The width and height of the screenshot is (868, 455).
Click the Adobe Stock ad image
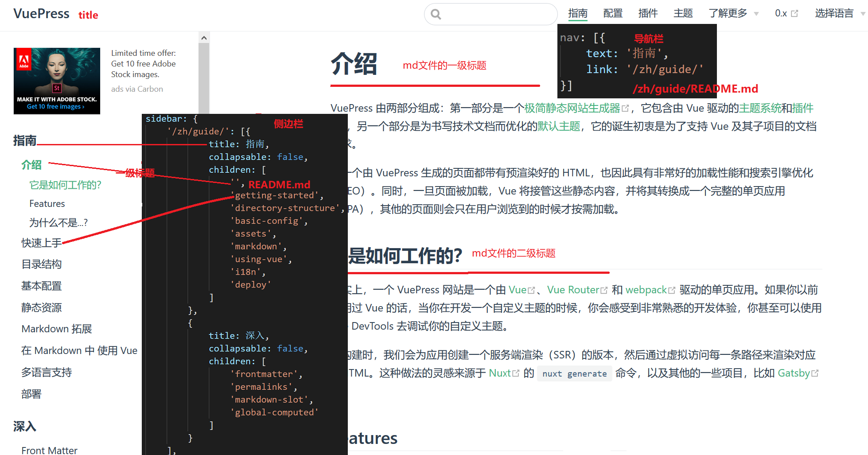click(57, 81)
